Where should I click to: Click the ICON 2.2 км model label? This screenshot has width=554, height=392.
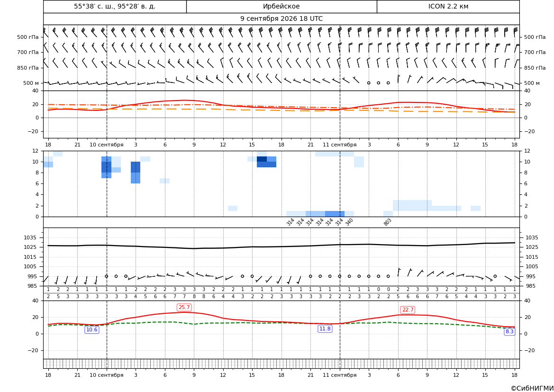pos(448,6)
